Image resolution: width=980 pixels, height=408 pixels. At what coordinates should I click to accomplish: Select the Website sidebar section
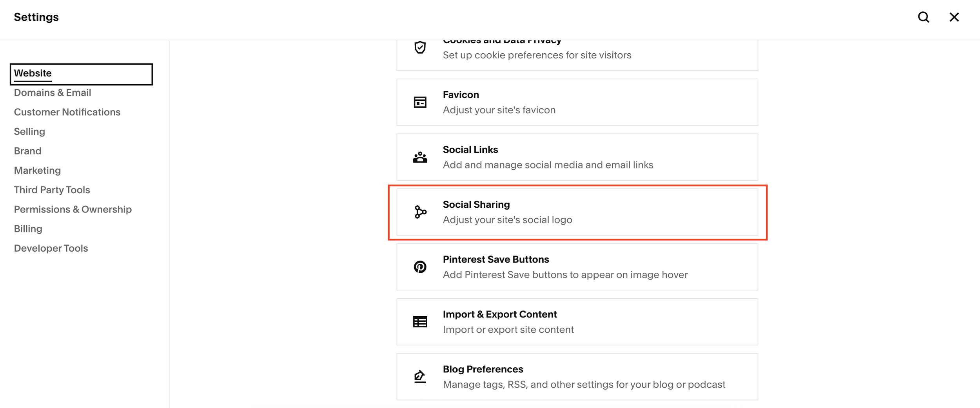pyautogui.click(x=33, y=73)
